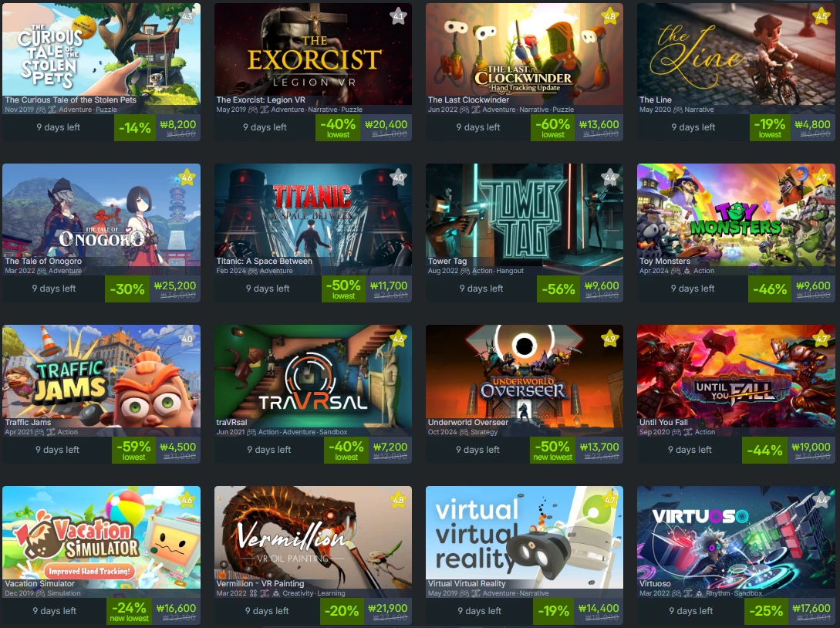Viewport: 840px width, 628px height.
Task: Click the 4.8 star badge on The Last Clockwinder
Action: pos(609,16)
